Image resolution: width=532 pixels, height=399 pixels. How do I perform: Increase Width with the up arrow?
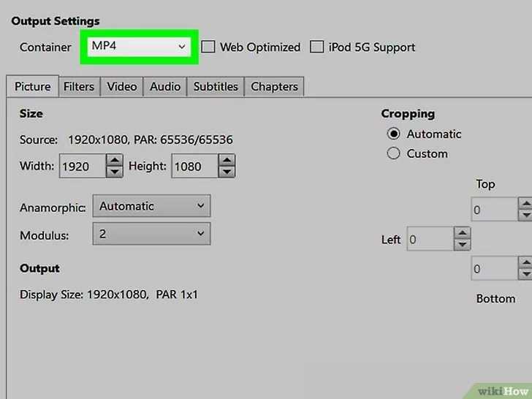tap(115, 160)
